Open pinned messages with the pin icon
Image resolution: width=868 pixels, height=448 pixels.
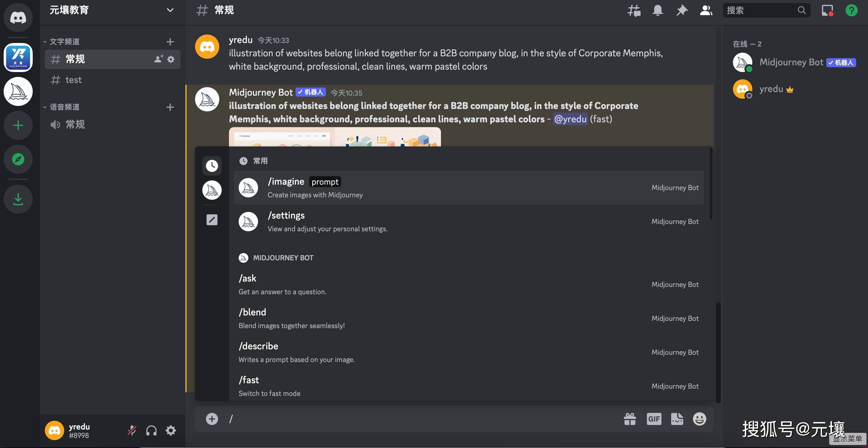pyautogui.click(x=682, y=10)
